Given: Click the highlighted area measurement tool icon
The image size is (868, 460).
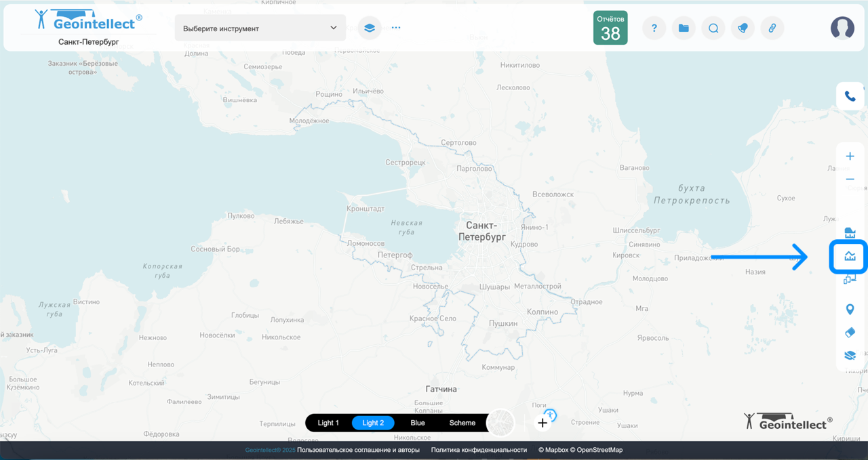Looking at the screenshot, I should tap(849, 256).
